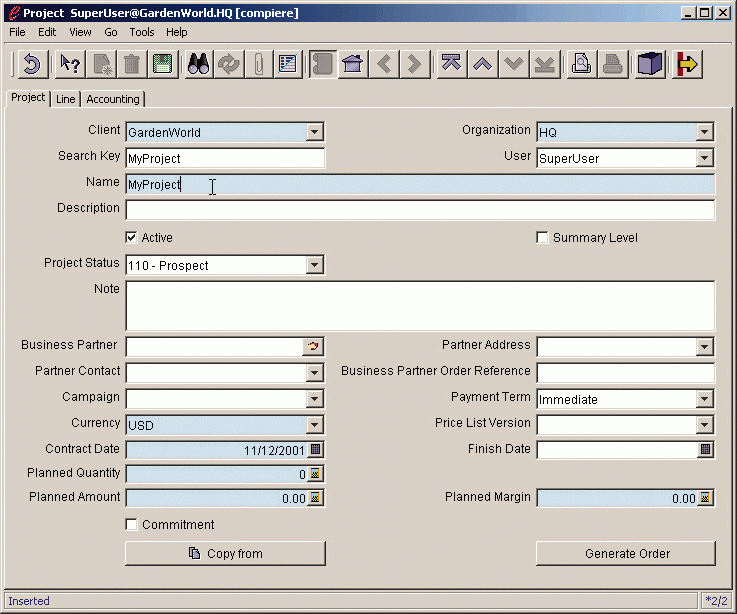This screenshot has width=737, height=614.
Task: Expand the Currency dropdown
Action: (315, 425)
